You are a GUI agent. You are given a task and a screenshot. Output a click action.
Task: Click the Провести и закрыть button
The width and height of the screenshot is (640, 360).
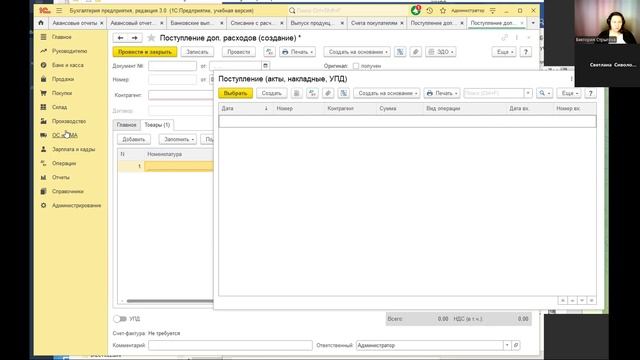(145, 52)
